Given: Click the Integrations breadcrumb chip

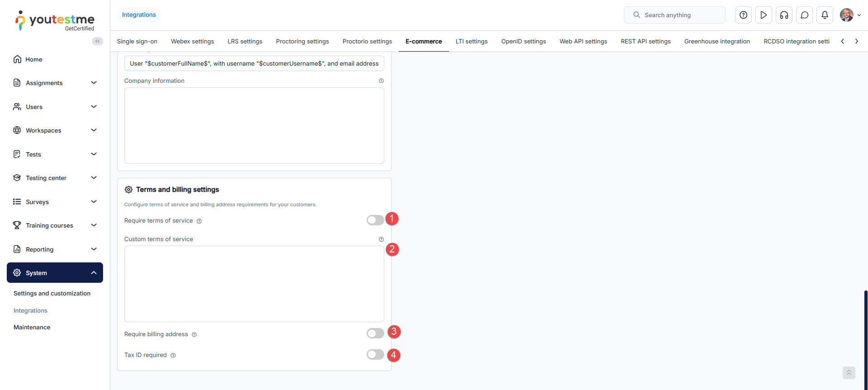Looking at the screenshot, I should 139,14.
